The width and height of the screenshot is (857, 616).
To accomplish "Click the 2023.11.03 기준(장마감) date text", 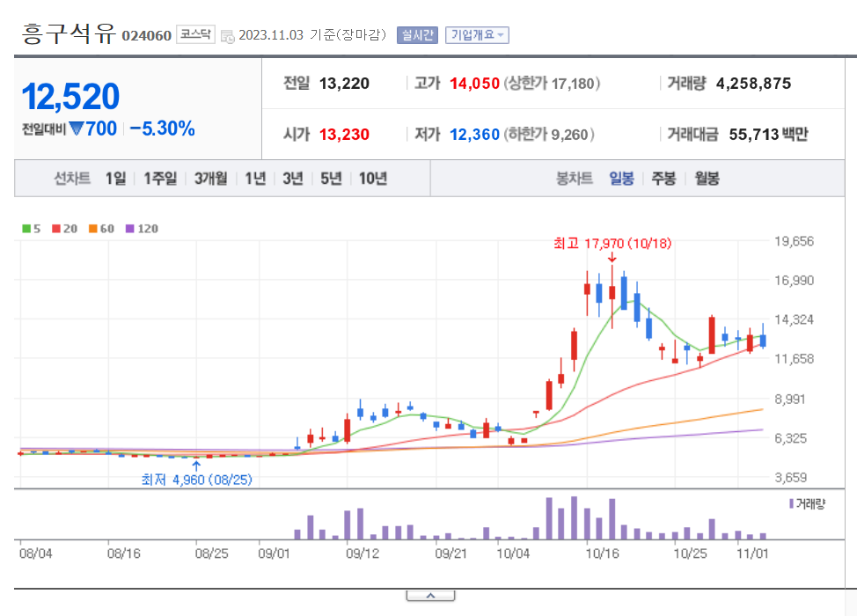I will click(312, 35).
